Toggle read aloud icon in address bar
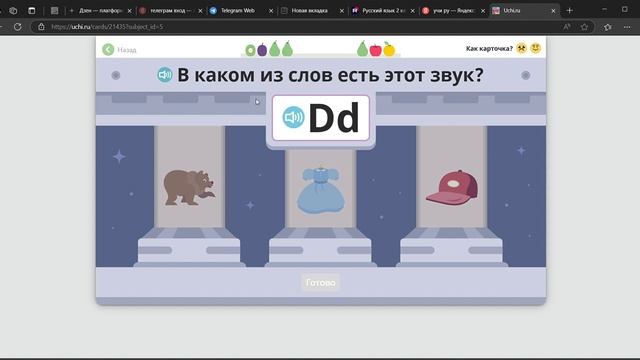 [567, 27]
